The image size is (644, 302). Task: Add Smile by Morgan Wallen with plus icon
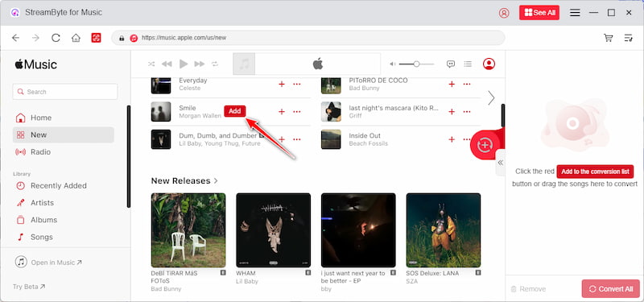click(x=282, y=112)
